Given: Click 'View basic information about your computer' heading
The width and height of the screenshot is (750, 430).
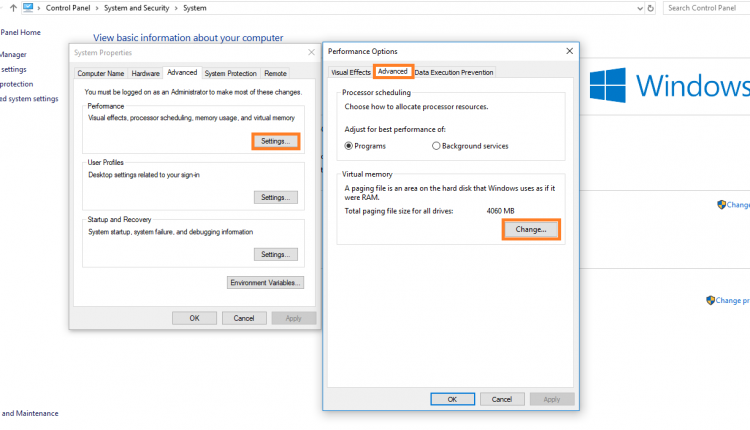Looking at the screenshot, I should point(188,37).
